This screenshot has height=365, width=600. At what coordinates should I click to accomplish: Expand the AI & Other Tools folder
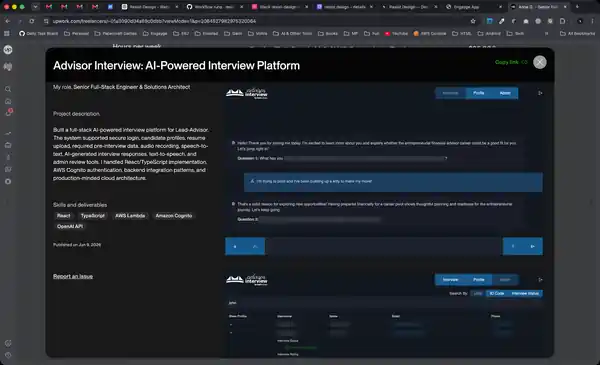(292, 34)
